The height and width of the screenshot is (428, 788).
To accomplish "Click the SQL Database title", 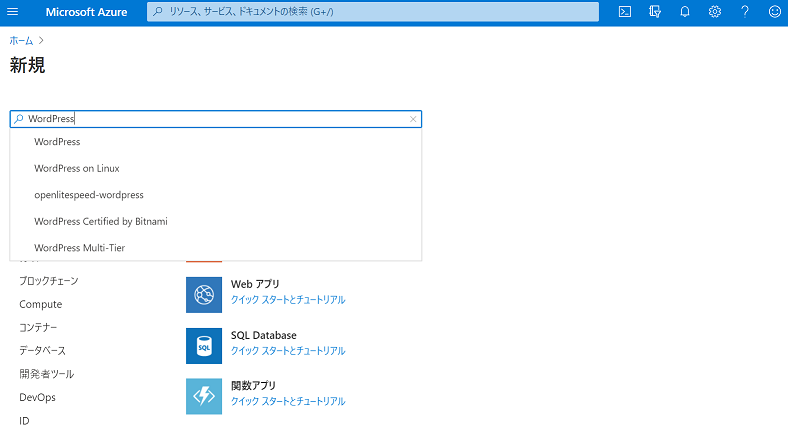I will click(264, 335).
